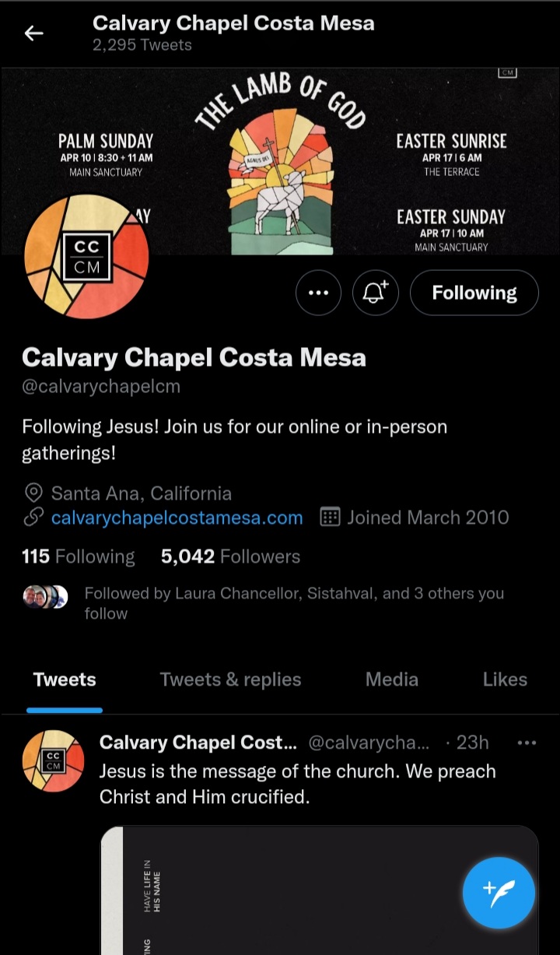Turn on tweet notifications bell
560x955 pixels.
coord(375,293)
